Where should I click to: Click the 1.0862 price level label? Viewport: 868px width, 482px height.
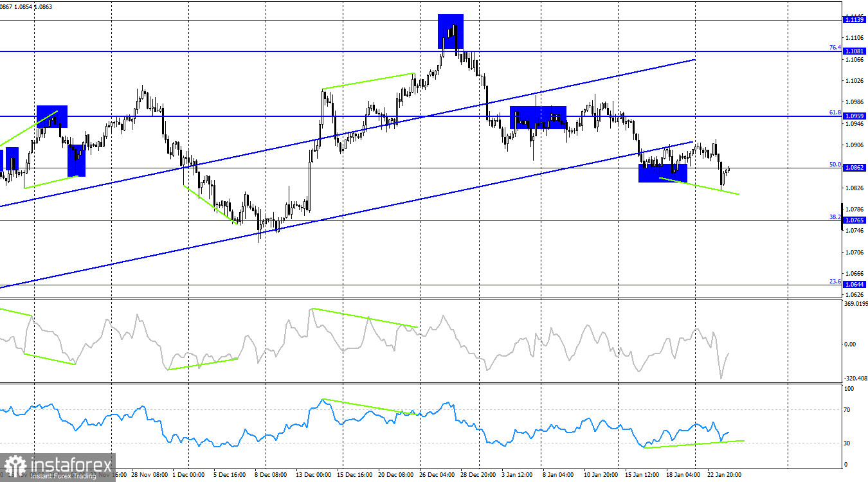pyautogui.click(x=854, y=167)
